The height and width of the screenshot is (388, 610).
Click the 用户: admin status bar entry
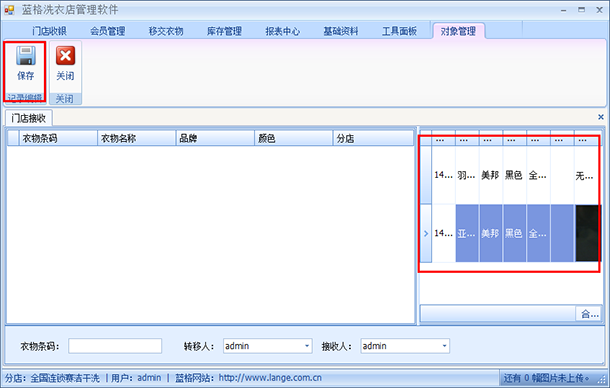(x=136, y=378)
